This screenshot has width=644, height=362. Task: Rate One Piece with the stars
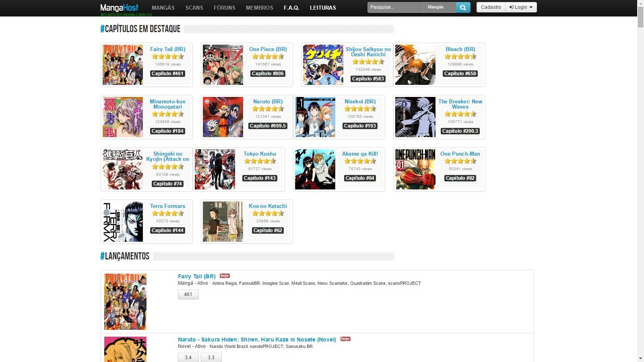(268, 57)
